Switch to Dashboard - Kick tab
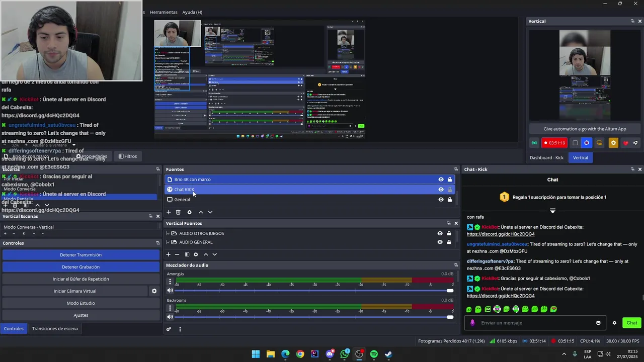The height and width of the screenshot is (362, 644). tap(546, 157)
